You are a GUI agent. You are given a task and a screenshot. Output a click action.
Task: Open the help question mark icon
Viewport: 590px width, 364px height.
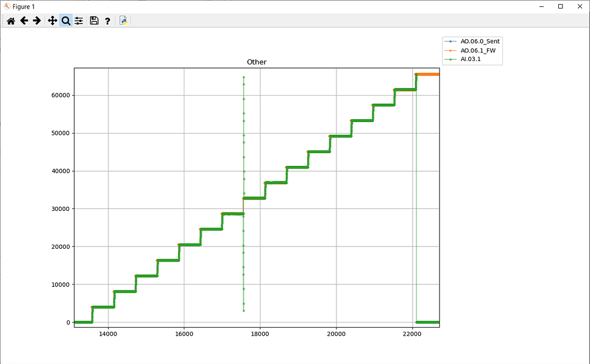(108, 21)
